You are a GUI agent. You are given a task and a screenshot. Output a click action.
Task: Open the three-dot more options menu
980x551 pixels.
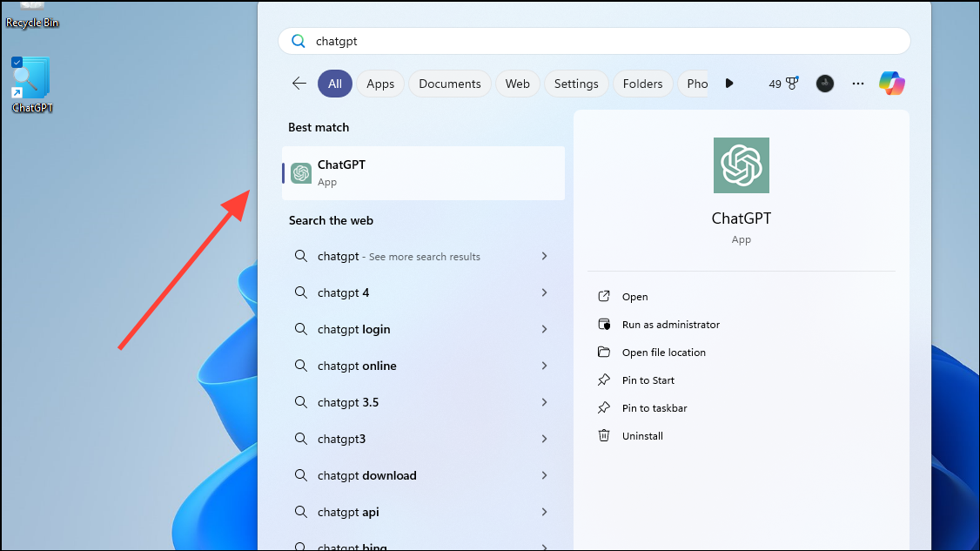pyautogui.click(x=858, y=84)
